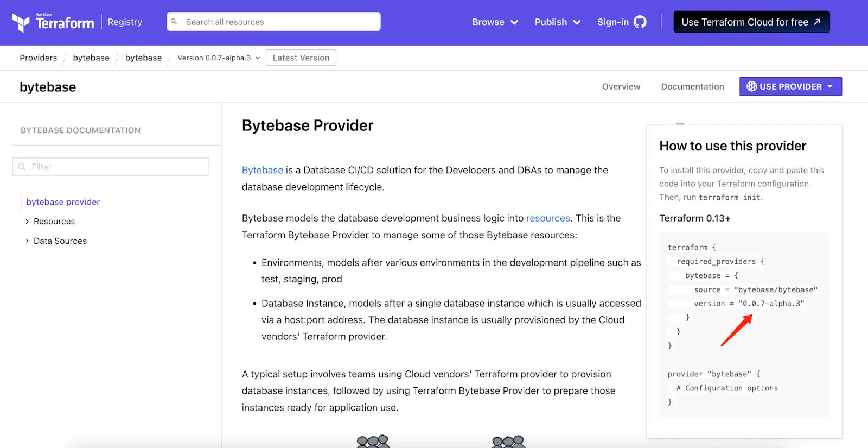The height and width of the screenshot is (448, 868).
Task: Click the Filter input in sidebar
Action: click(x=111, y=167)
